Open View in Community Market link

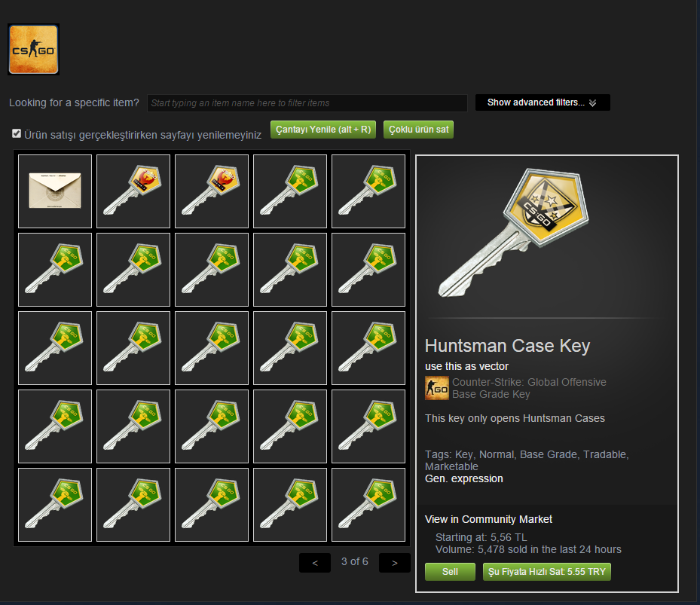point(488,519)
